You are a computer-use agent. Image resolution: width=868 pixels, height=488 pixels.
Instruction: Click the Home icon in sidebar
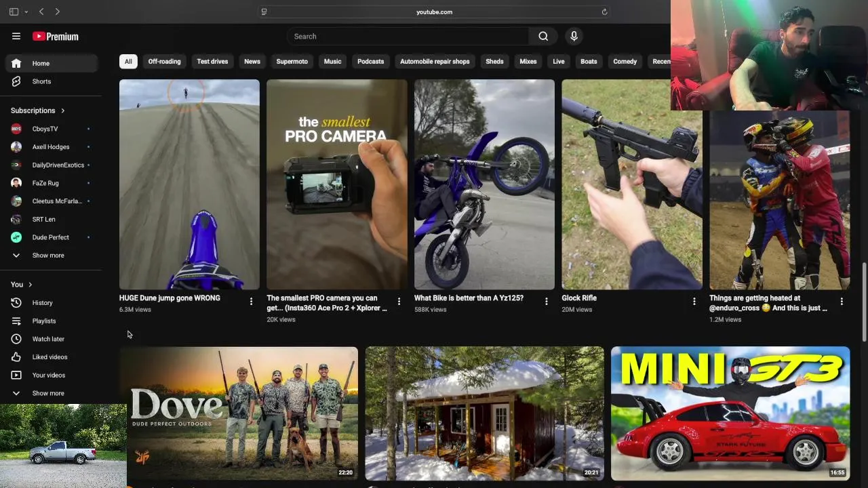point(16,63)
